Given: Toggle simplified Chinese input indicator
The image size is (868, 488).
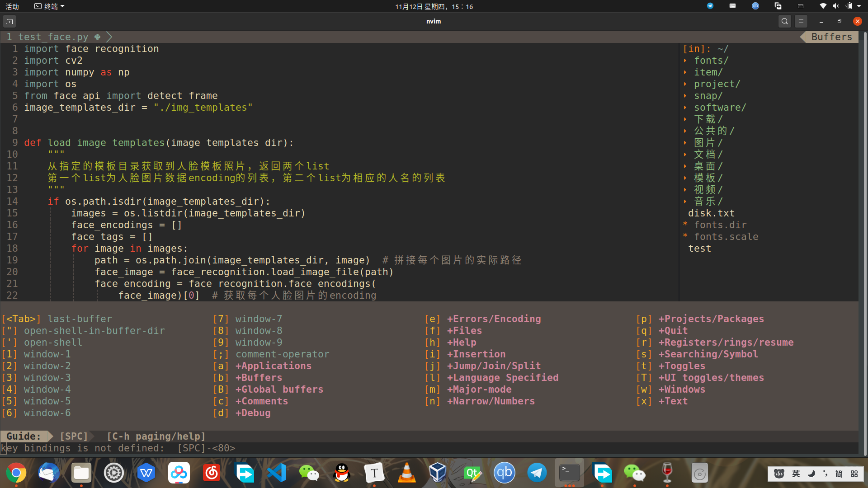Looking at the screenshot, I should tap(839, 474).
